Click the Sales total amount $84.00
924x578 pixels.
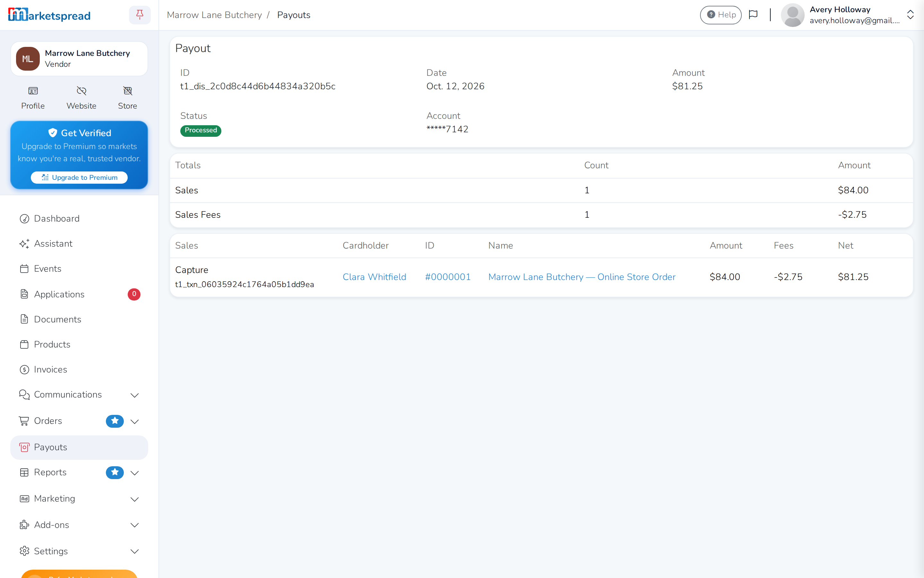point(853,190)
